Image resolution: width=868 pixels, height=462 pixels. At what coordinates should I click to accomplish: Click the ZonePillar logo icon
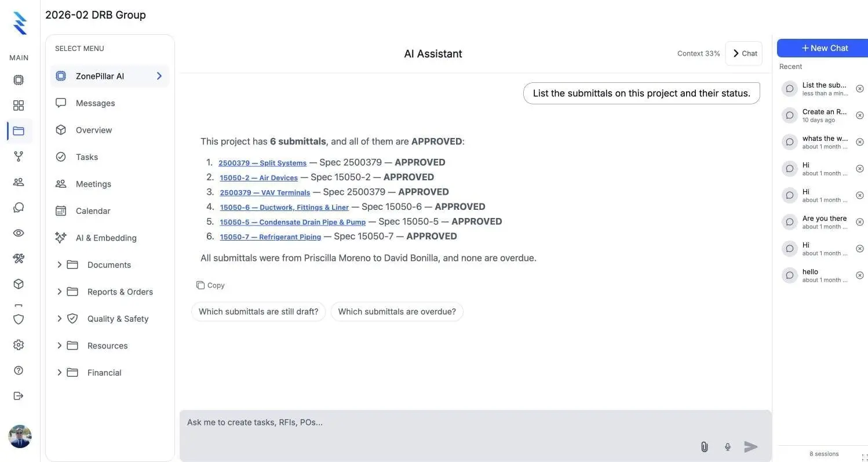[20, 23]
